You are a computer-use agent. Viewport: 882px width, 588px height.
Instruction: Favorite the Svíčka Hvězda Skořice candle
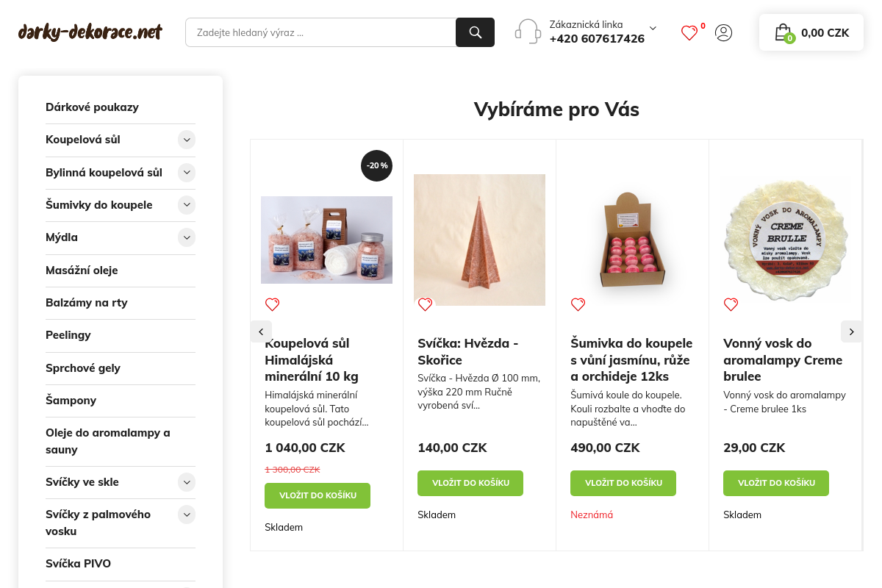[425, 304]
